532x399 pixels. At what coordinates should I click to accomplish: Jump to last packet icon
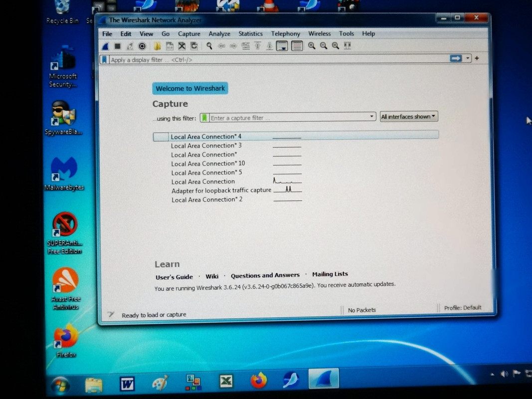click(x=269, y=46)
